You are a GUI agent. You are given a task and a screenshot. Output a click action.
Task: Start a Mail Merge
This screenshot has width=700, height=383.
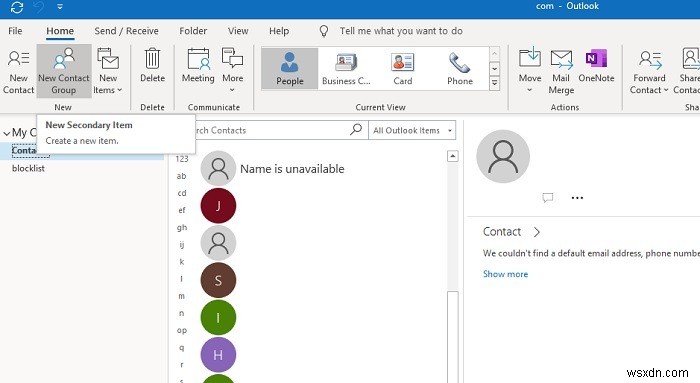(561, 71)
